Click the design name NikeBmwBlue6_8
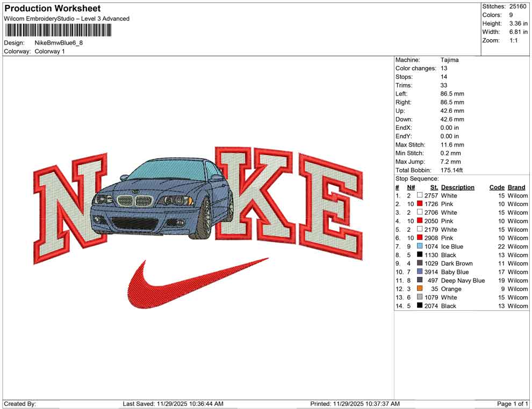This screenshot has width=532, height=409. 59,43
